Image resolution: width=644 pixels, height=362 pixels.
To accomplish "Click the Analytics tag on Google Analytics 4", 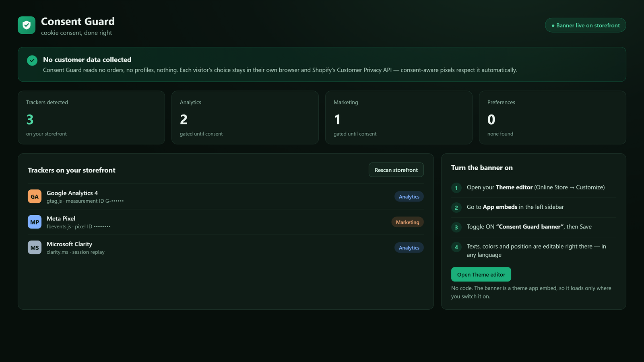I will (409, 197).
